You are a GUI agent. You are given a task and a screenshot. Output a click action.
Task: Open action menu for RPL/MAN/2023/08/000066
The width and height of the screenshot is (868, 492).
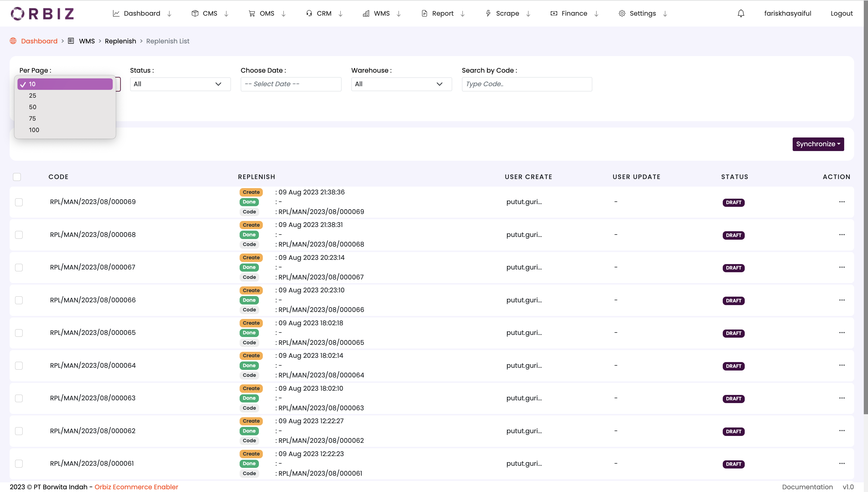click(x=842, y=300)
